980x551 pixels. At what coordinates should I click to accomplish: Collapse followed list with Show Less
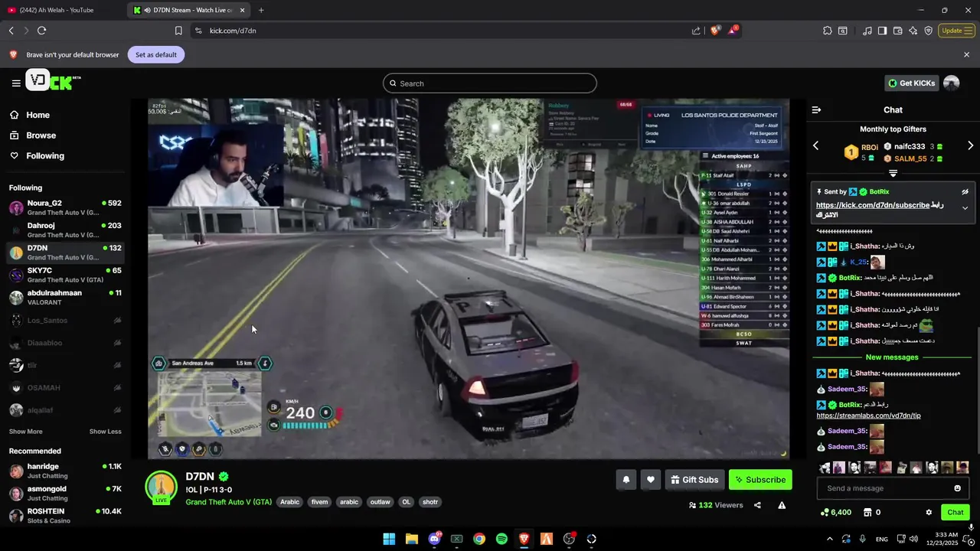click(x=105, y=432)
